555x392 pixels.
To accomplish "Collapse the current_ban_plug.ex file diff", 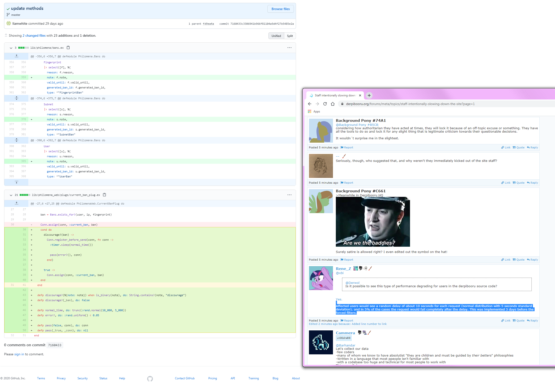I will 11,195.
